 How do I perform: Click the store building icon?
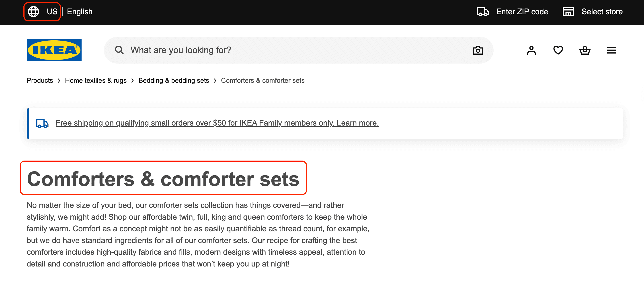(568, 12)
